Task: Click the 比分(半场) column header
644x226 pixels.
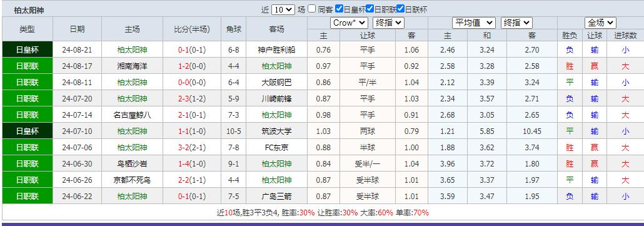Action: point(192,29)
